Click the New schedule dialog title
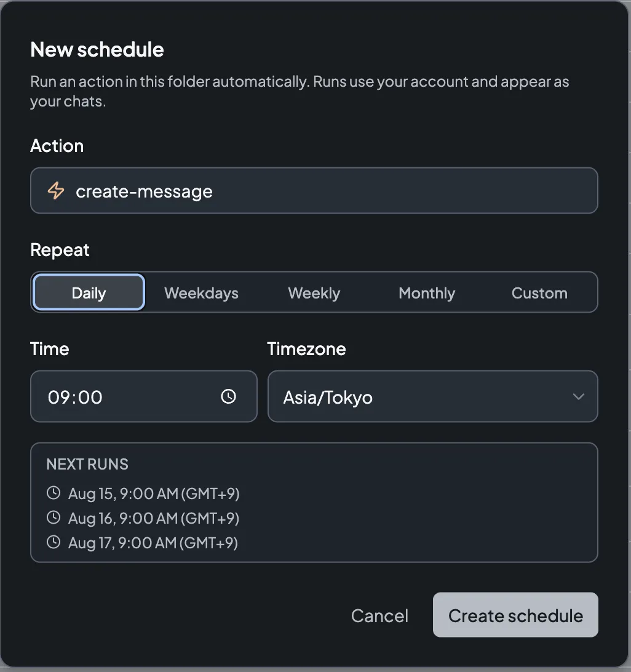The height and width of the screenshot is (672, 631). coord(97,49)
